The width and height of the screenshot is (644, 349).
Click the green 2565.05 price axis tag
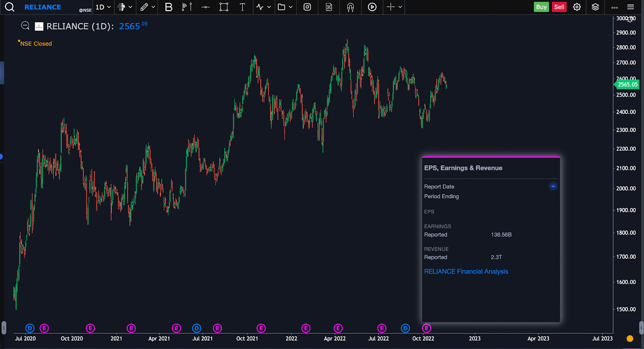click(x=627, y=85)
